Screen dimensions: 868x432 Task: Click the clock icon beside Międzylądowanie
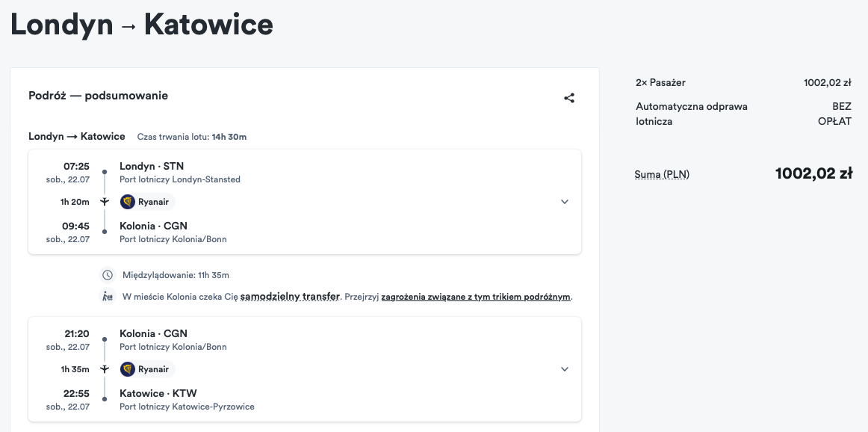108,275
